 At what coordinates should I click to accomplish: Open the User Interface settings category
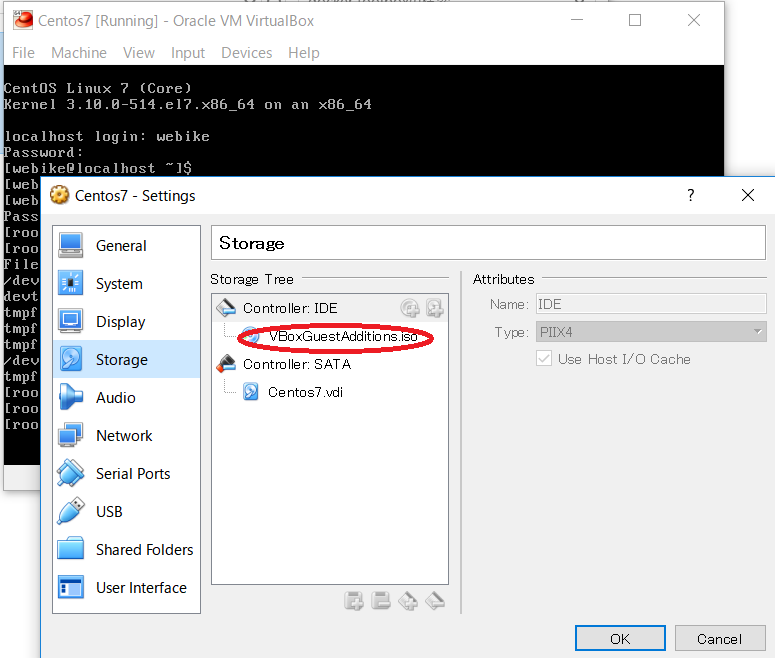coord(126,588)
